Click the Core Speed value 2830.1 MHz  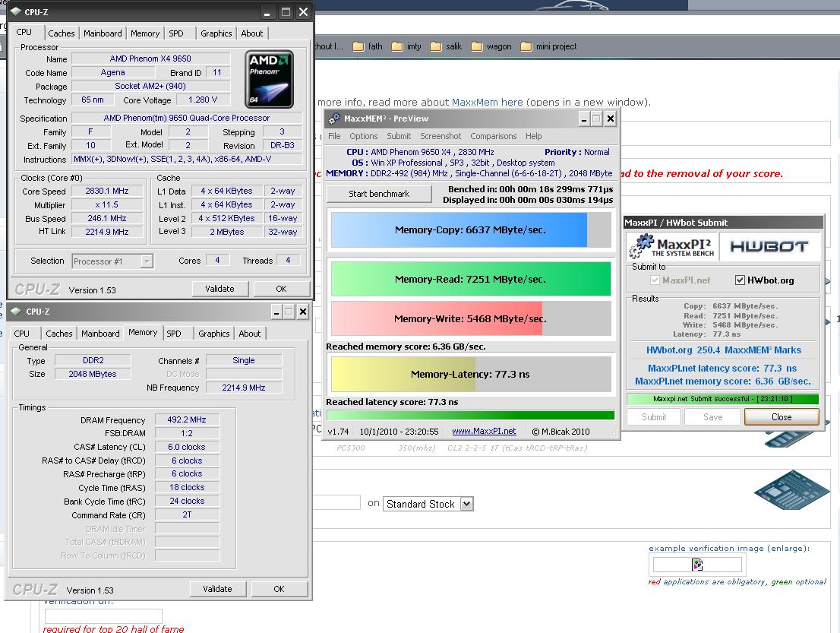[x=107, y=191]
